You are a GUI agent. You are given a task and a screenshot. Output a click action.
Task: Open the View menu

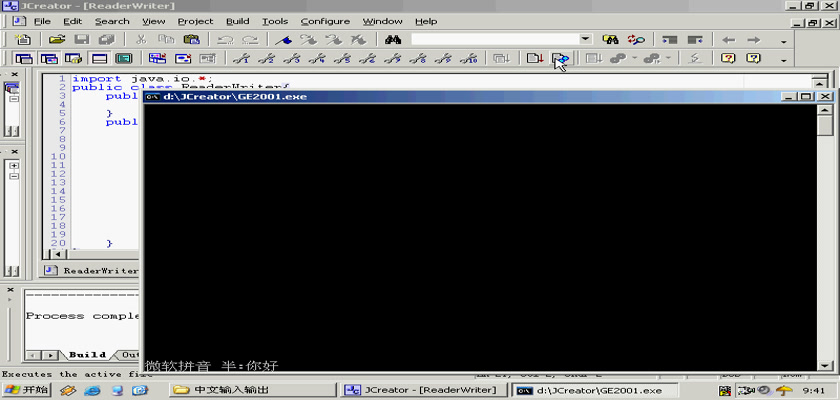[x=153, y=21]
